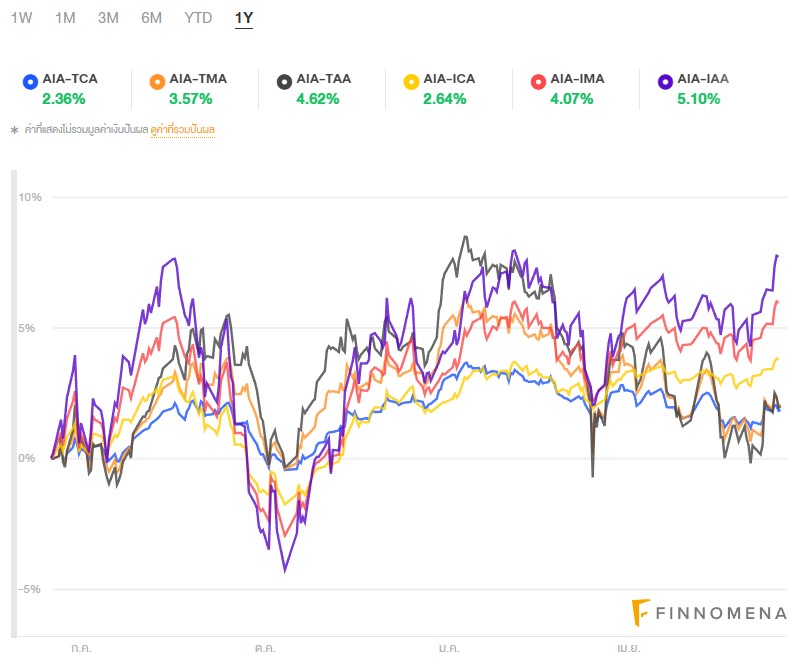Select the active 1Y tab

coord(243,18)
